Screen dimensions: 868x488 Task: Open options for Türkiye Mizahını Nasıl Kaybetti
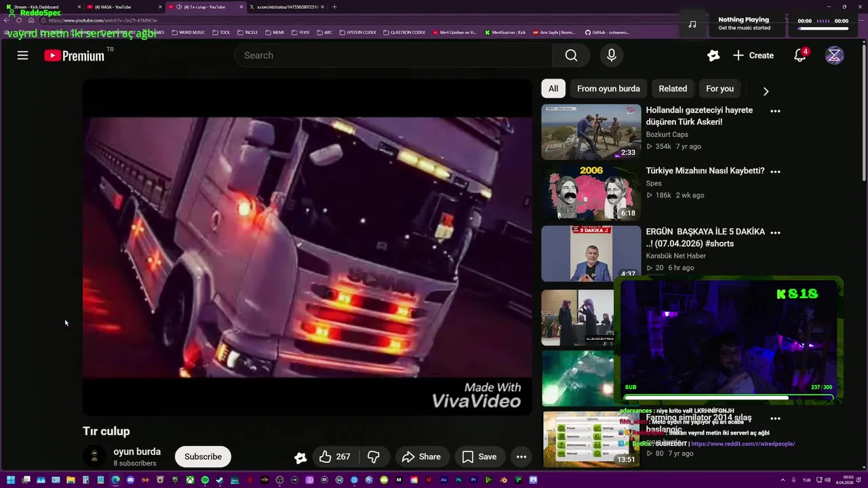pos(775,172)
